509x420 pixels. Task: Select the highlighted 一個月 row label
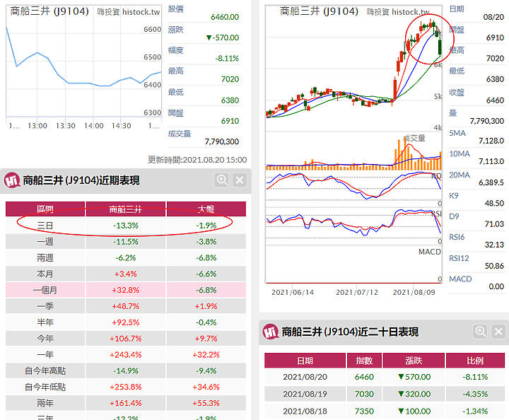click(x=45, y=290)
